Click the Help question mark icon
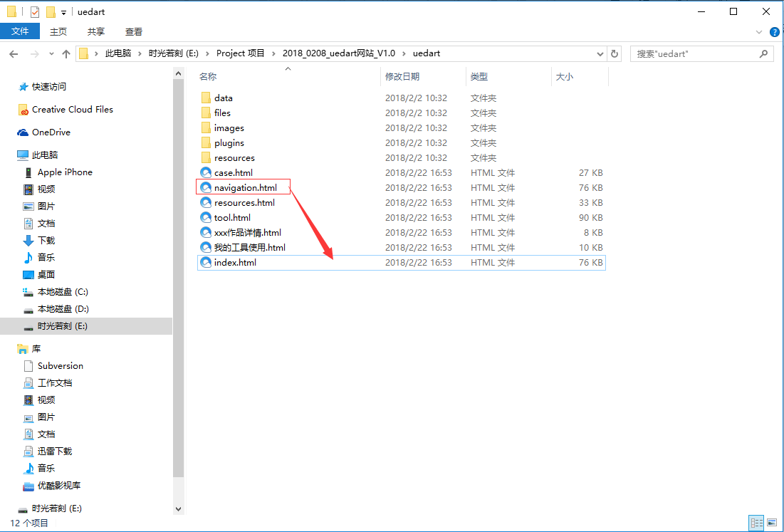 point(774,32)
